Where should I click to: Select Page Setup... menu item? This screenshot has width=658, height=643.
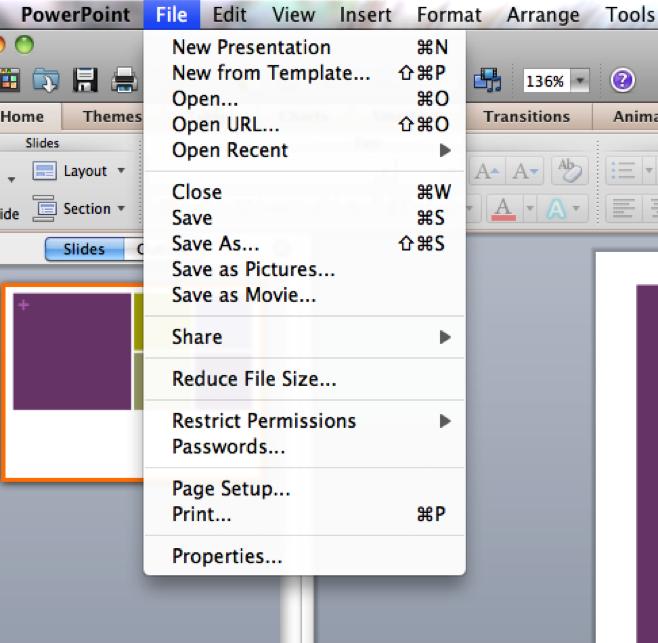304,489
